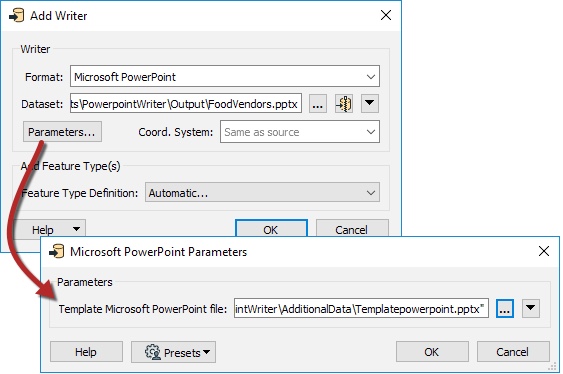
Task: Open the Help dropdown in Add Writer
Action: [49, 229]
